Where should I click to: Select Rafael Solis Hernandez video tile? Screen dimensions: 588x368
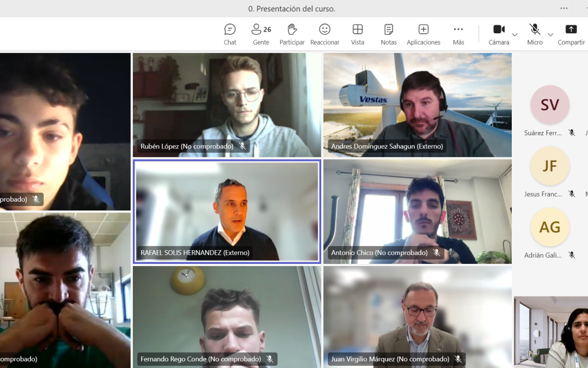[x=227, y=211]
